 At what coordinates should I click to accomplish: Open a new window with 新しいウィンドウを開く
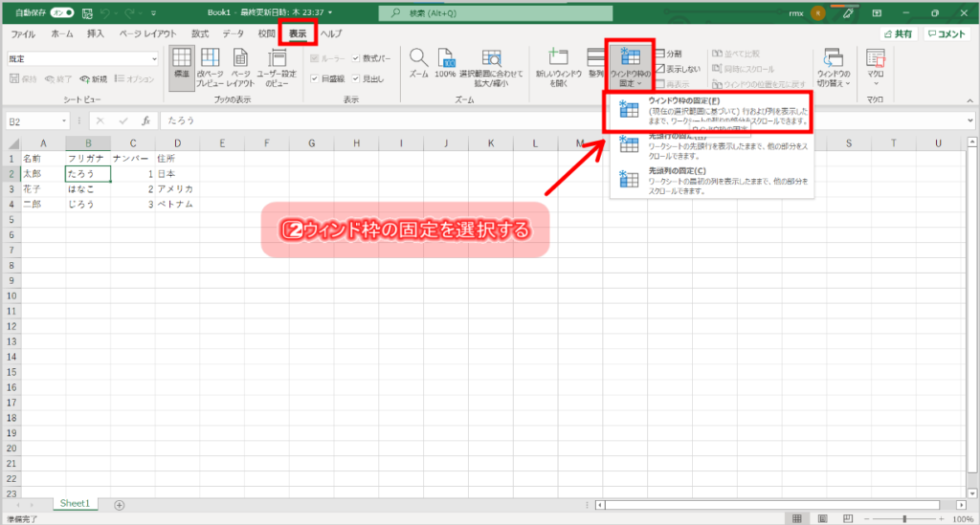[x=560, y=67]
